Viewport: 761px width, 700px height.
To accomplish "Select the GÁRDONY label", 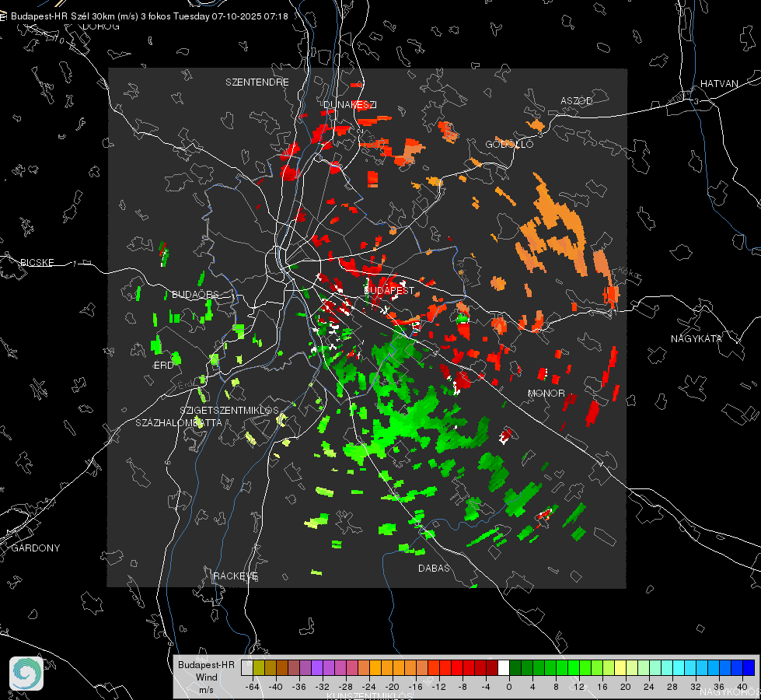I will click(x=36, y=548).
